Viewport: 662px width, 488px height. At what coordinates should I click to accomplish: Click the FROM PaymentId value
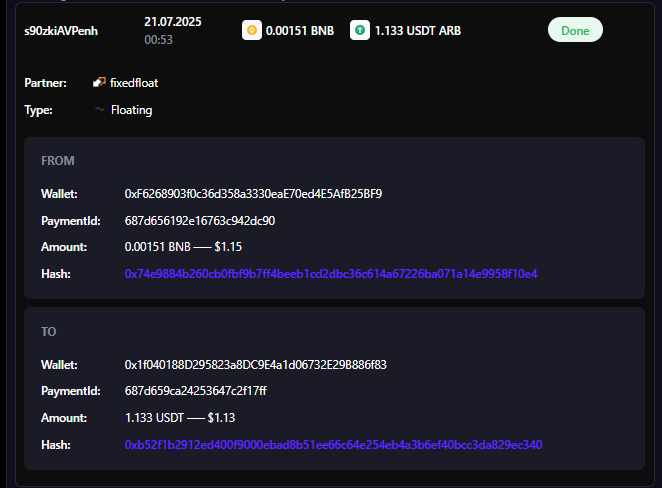point(200,220)
